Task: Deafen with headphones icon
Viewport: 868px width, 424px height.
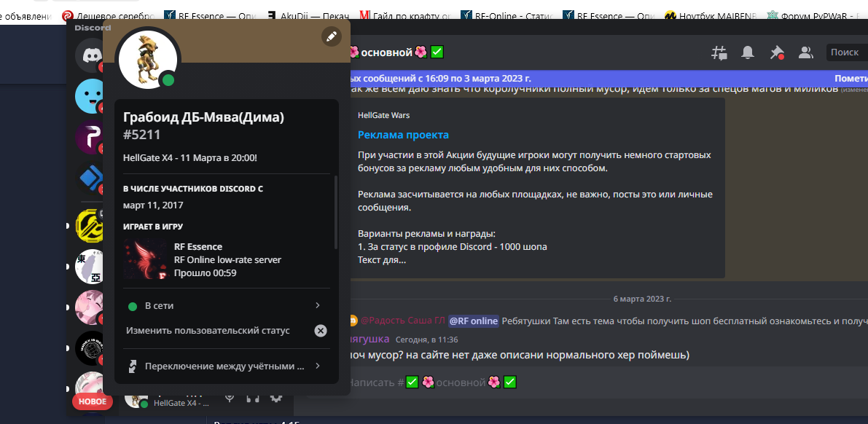Action: (x=253, y=398)
